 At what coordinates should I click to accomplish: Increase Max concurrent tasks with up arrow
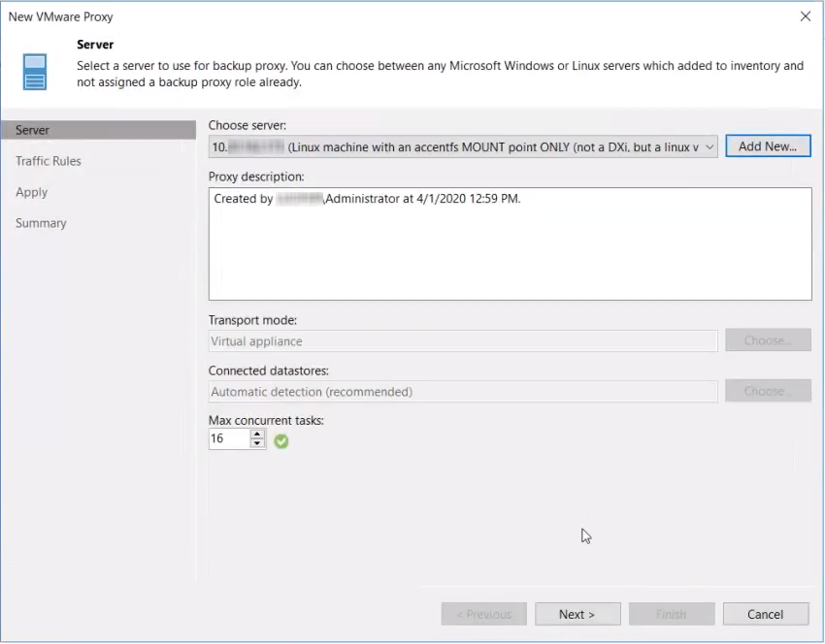click(x=257, y=434)
